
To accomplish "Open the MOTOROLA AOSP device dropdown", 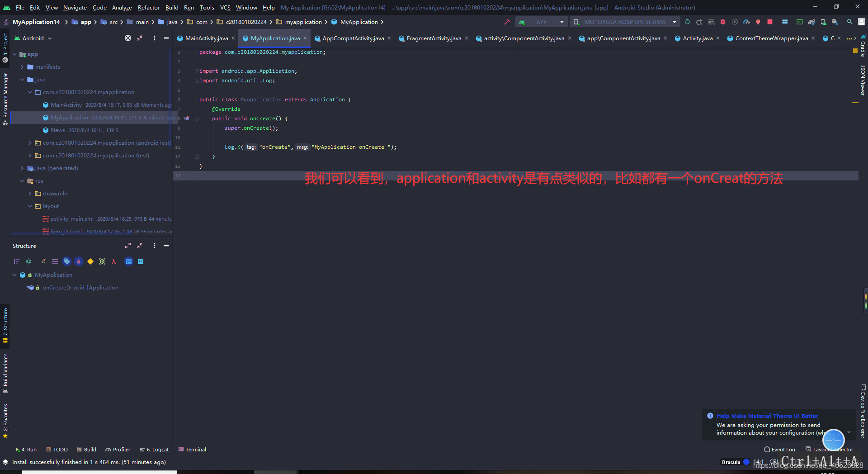I will 624,22.
